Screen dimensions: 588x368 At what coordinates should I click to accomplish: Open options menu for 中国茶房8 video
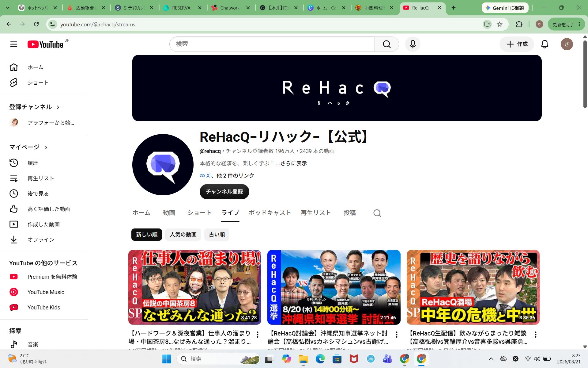[258, 334]
